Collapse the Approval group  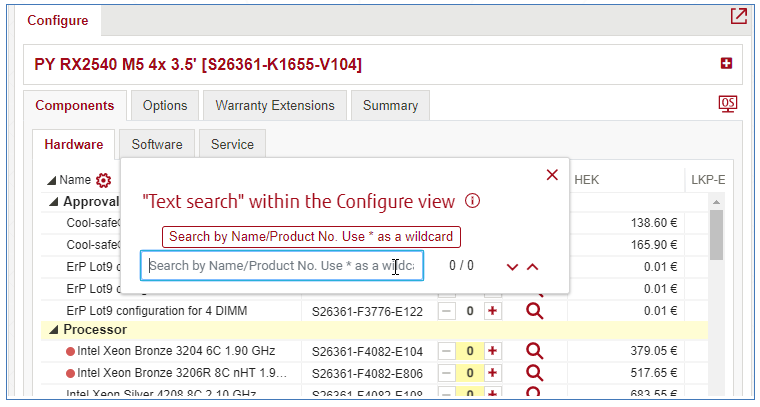click(x=54, y=202)
